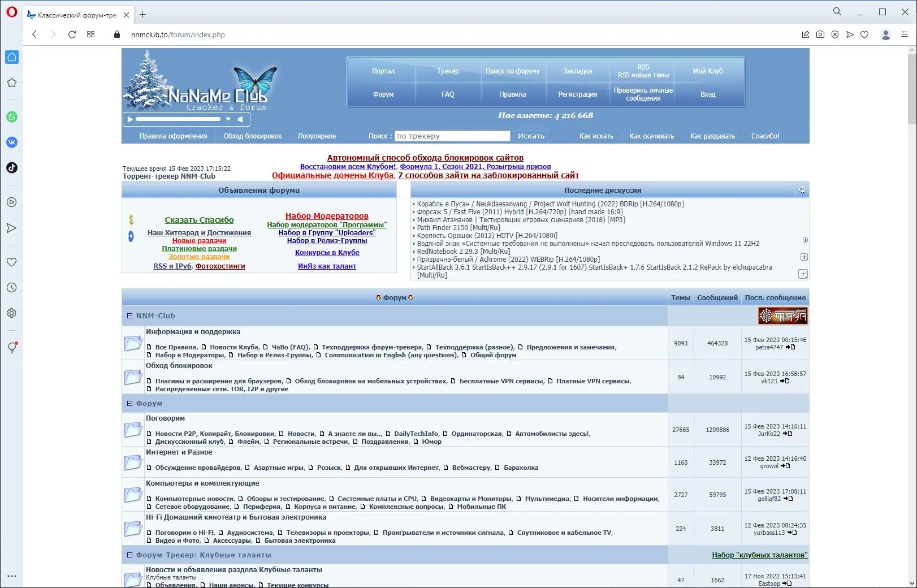Collapse Форум-Трекер: Клубные таланты category
The height and width of the screenshot is (588, 917).
tap(129, 555)
